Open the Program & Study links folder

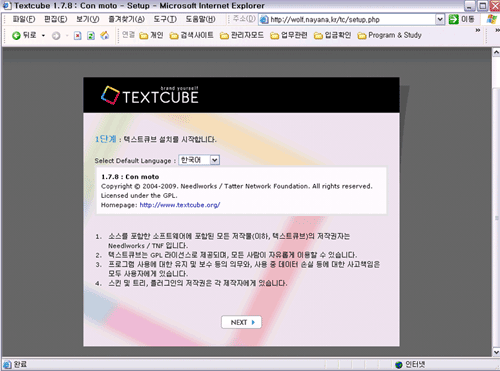pyautogui.click(x=390, y=35)
